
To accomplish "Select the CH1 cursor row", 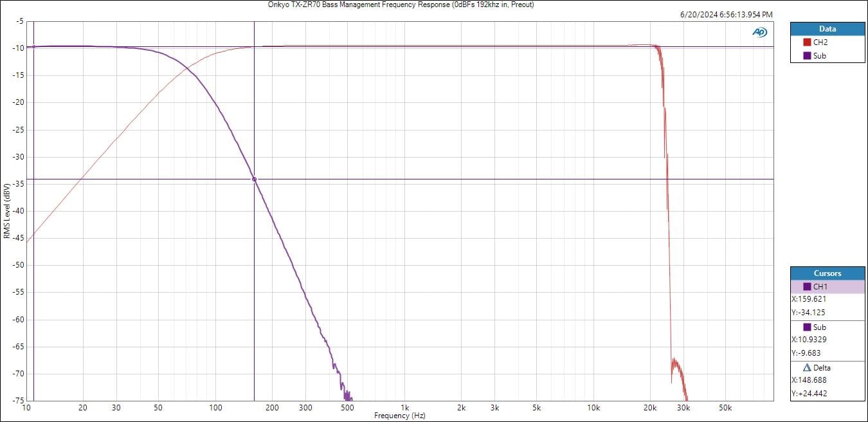I will tap(827, 287).
